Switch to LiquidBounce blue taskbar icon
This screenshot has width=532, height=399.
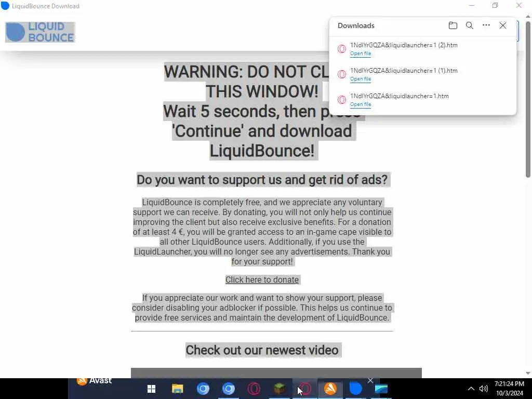pos(355,389)
